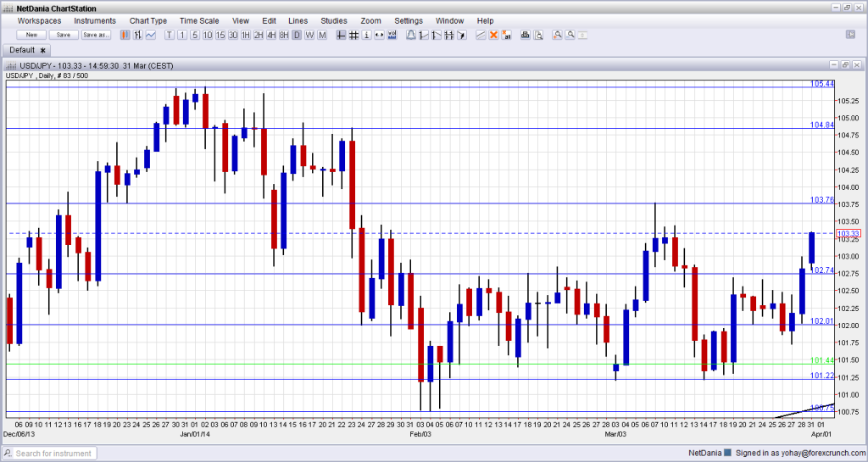The image size is (868, 462).
Task: Click the 103.76 horizontal line label
Action: (822, 200)
